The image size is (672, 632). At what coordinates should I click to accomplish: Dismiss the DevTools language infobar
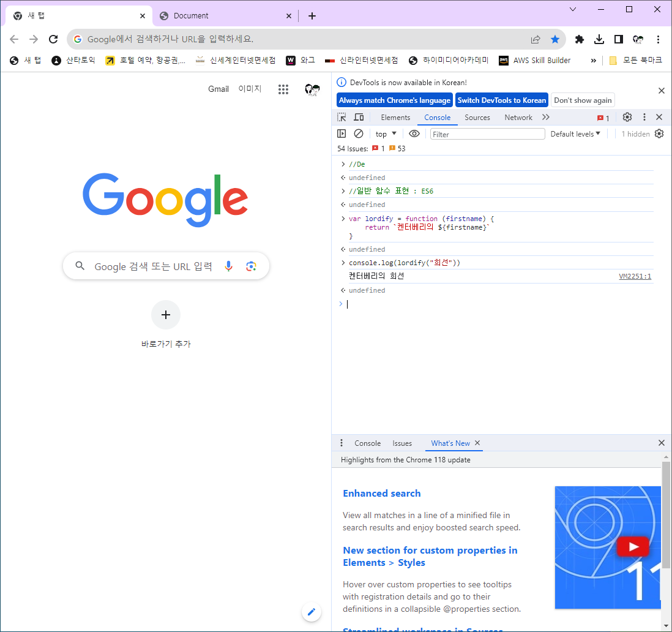pos(661,91)
